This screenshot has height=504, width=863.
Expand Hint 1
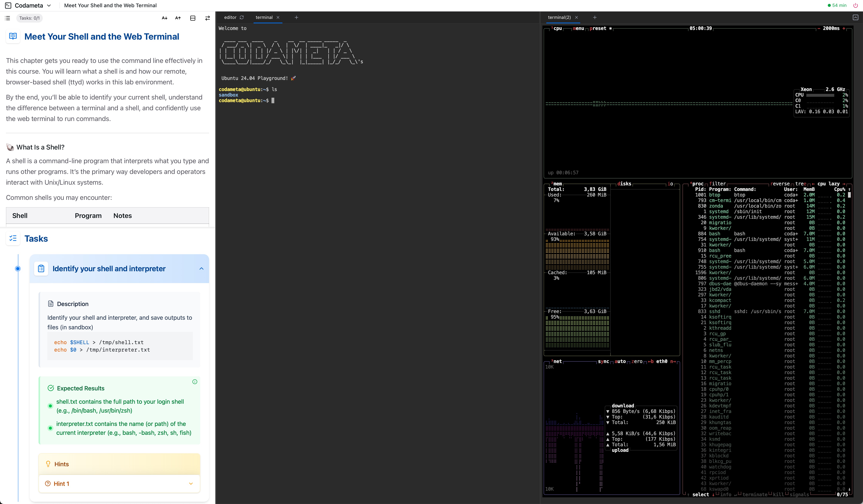191,483
